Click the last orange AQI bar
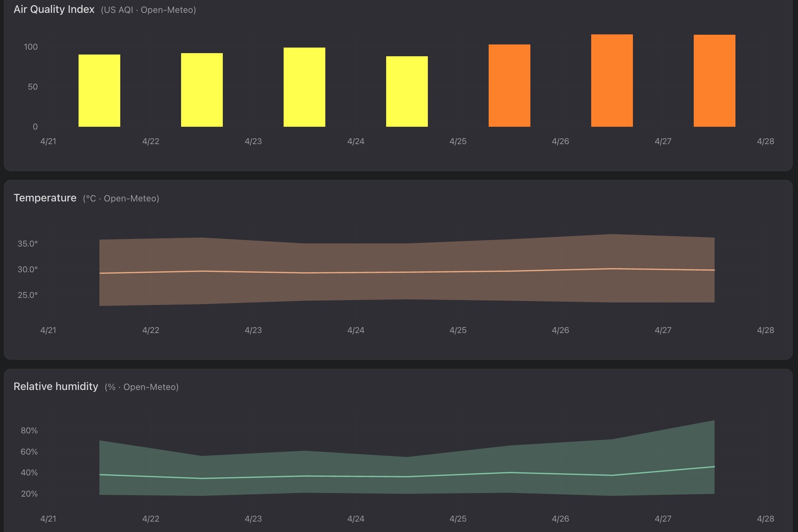 714,81
